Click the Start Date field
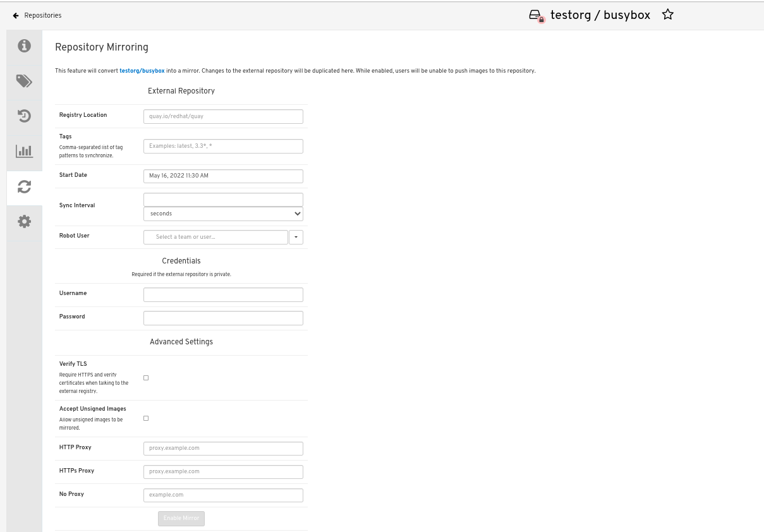 pos(223,176)
